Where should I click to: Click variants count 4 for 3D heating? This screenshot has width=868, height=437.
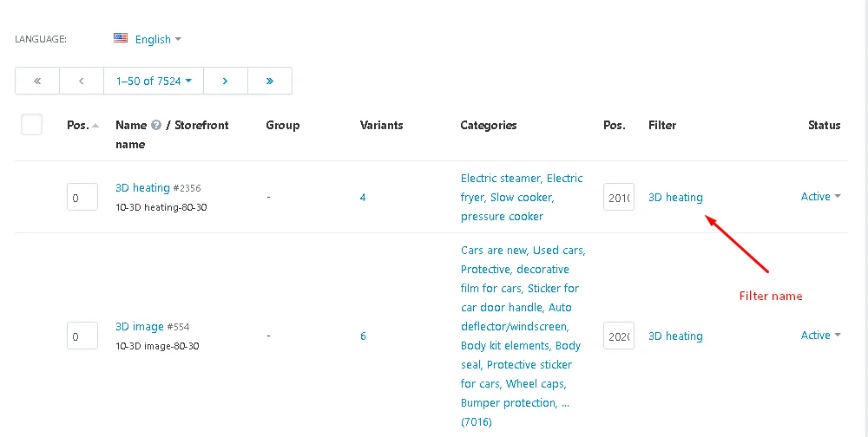(363, 198)
